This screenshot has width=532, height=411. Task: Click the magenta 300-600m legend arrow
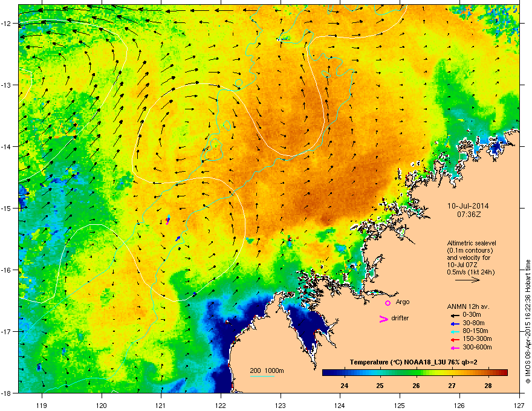(x=455, y=348)
